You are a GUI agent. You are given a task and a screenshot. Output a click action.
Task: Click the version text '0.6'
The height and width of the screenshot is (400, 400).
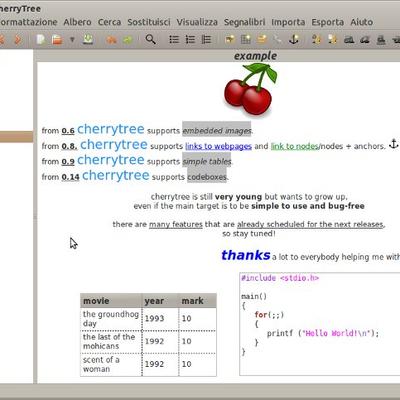(68, 131)
